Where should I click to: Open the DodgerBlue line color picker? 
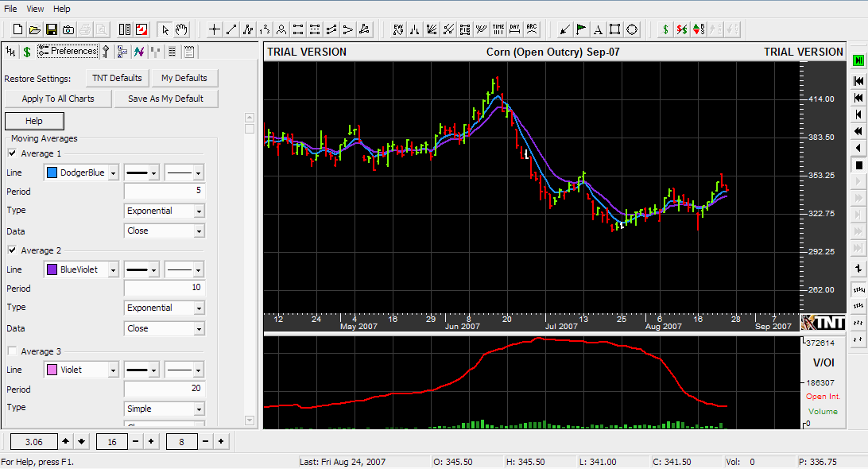click(81, 172)
